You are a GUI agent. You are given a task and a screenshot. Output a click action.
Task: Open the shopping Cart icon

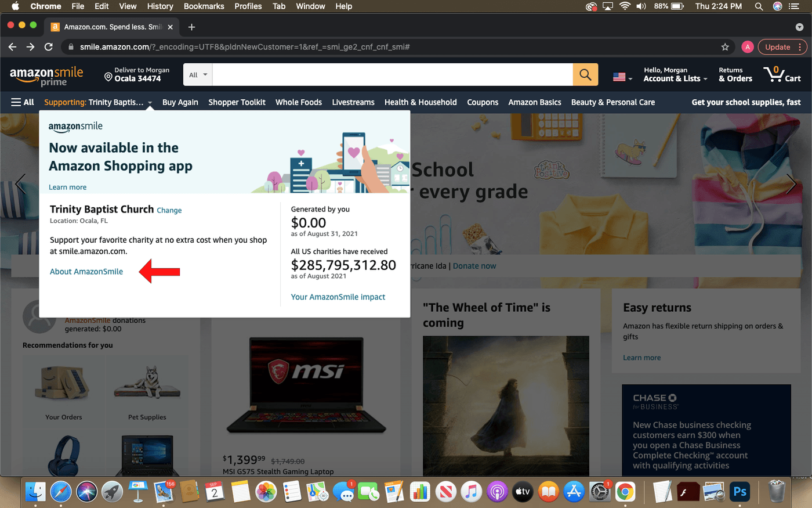pyautogui.click(x=782, y=74)
